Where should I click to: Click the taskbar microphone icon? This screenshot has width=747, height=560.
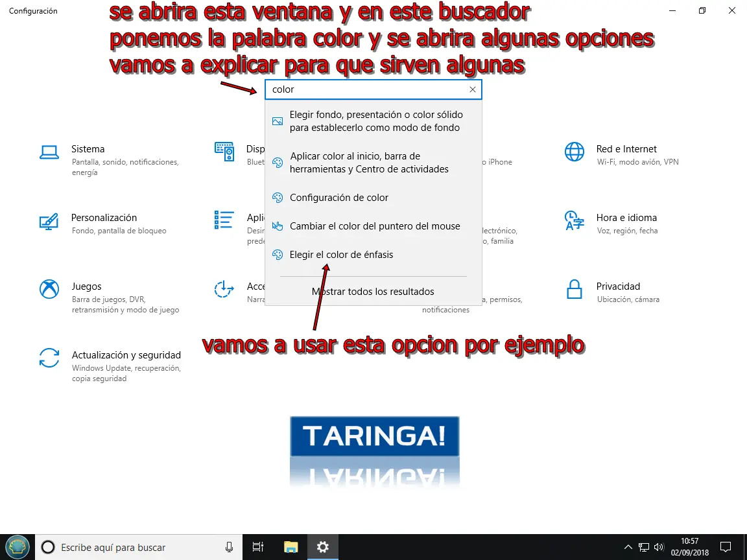pos(229,547)
